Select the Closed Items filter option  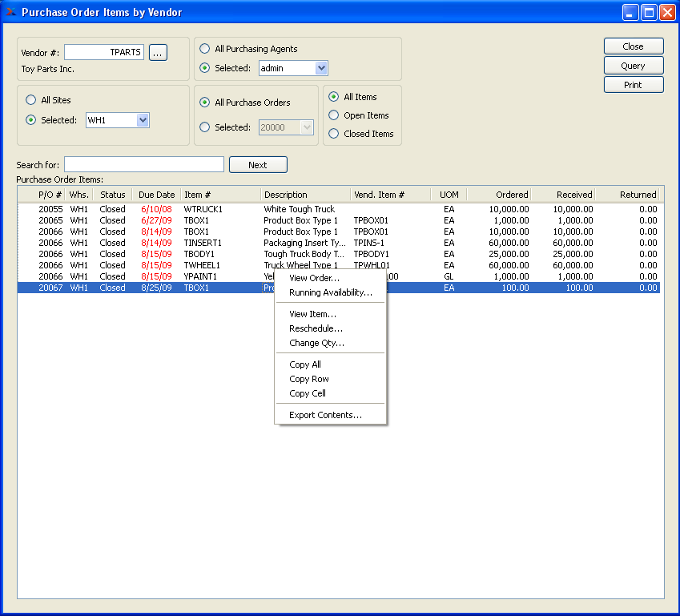(334, 134)
